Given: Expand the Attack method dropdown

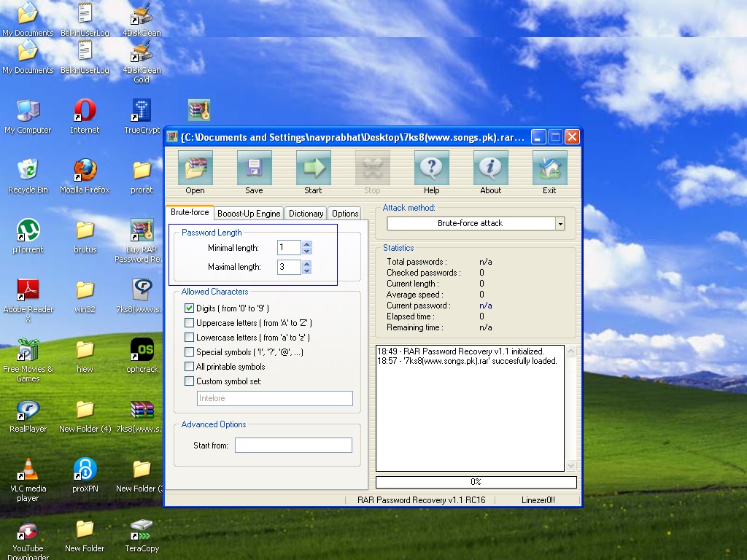Looking at the screenshot, I should [560, 223].
